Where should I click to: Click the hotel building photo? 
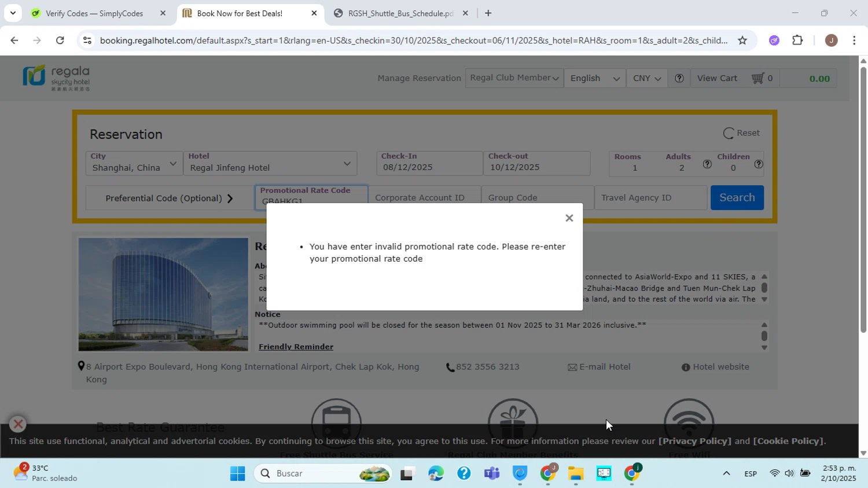point(163,294)
